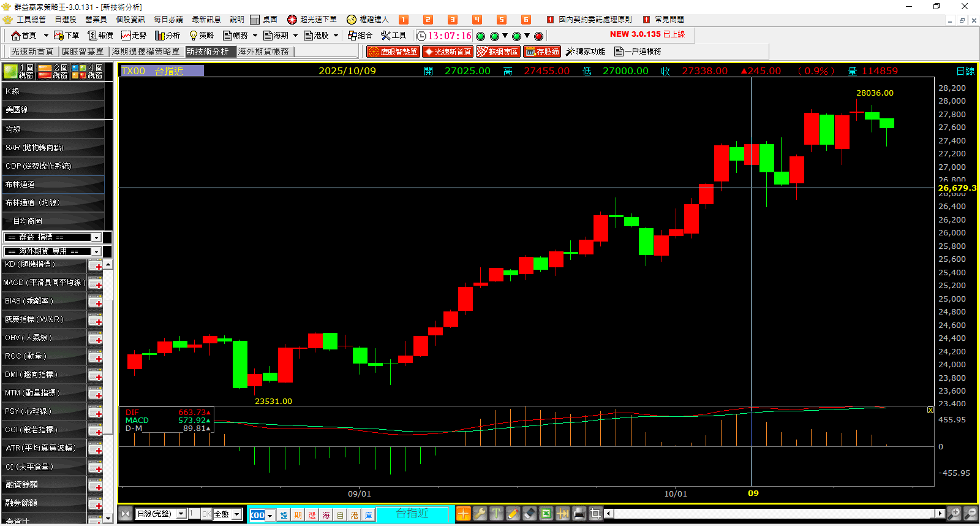Viewport: 980px width, 526px height.
Task: Click the 鷹眼智慧單 red button
Action: (x=393, y=51)
